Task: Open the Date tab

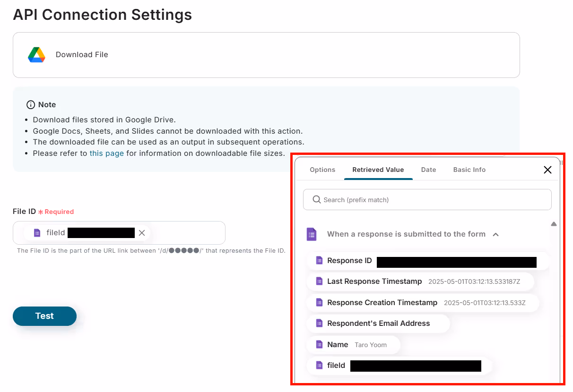Action: [x=428, y=170]
